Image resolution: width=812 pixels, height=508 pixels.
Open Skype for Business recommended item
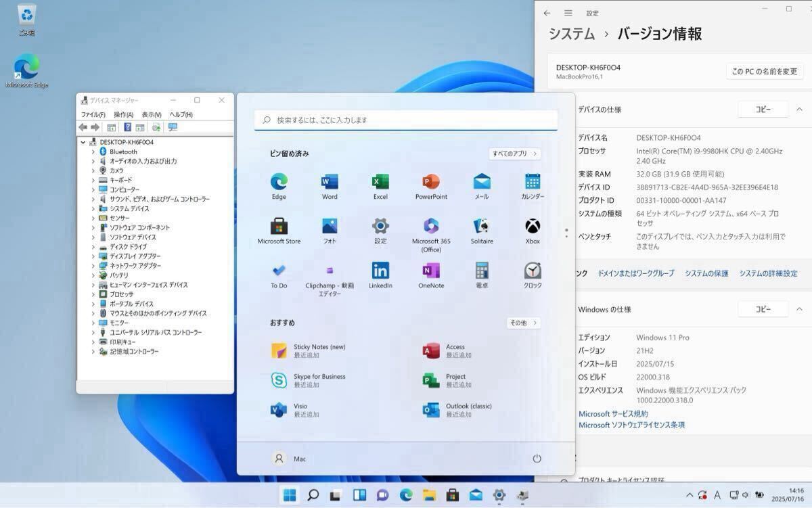tap(309, 380)
